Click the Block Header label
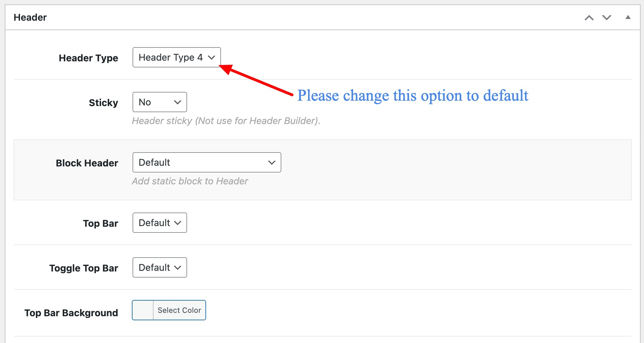 tap(87, 163)
